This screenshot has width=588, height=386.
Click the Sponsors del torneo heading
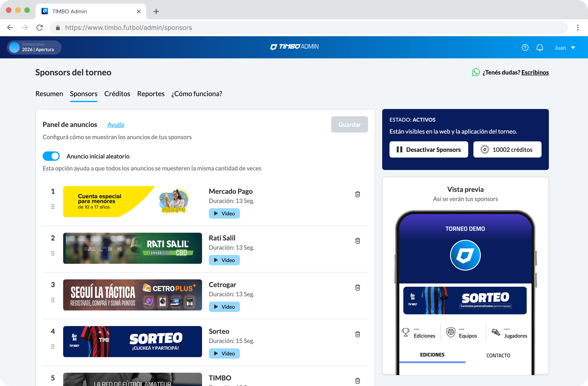[73, 72]
